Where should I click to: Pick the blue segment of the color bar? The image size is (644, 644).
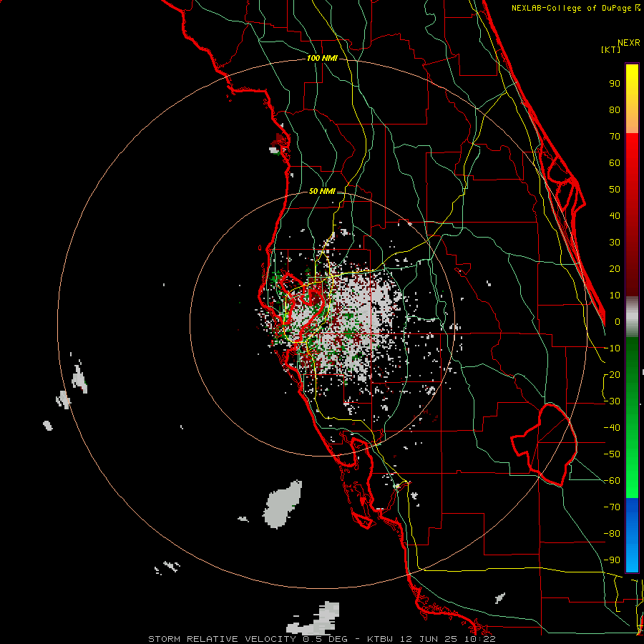632,535
